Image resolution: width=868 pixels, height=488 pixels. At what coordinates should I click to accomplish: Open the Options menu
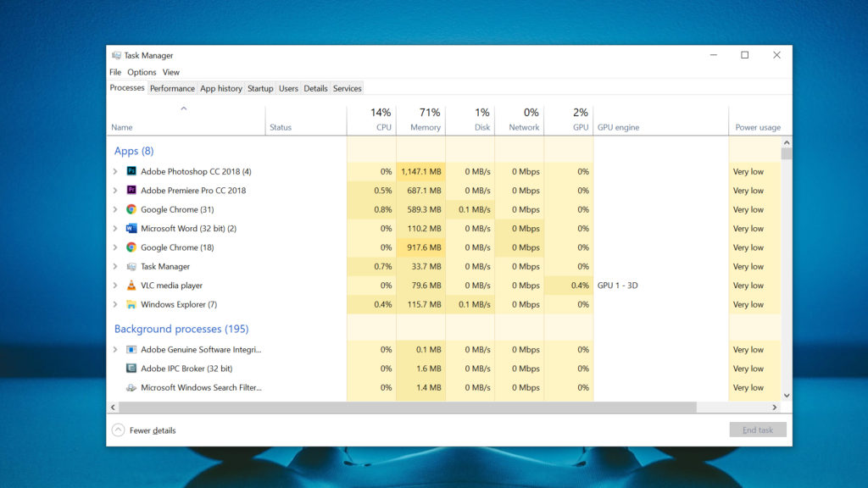(142, 72)
